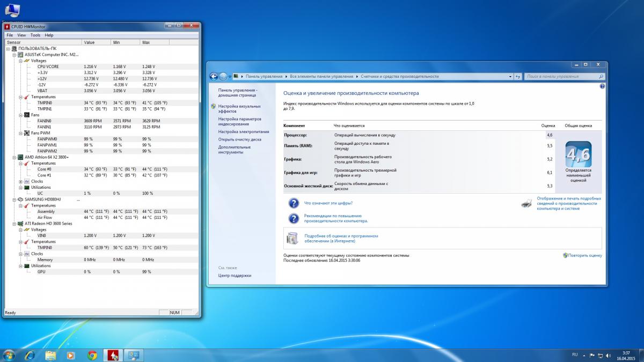644x362 pixels.
Task: Click the software box icon beside 'Подробнее об оценках'
Action: (292, 238)
